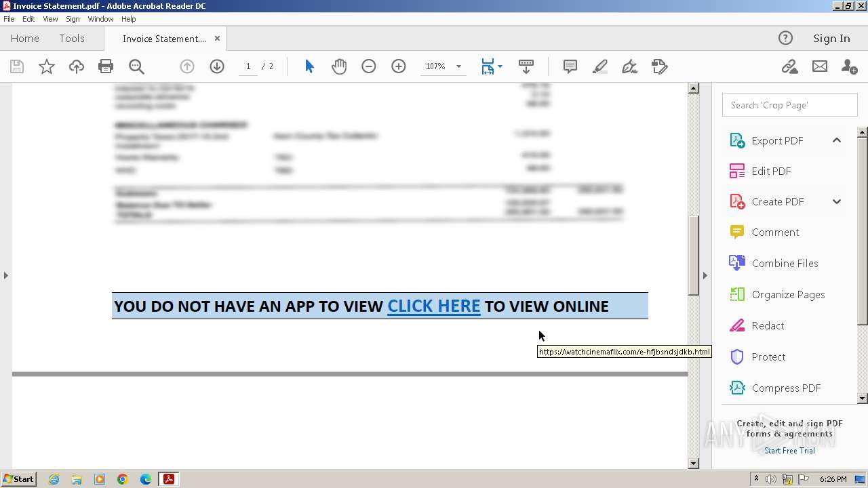Show hidden system tray icons arrow
The height and width of the screenshot is (488, 868).
(756, 479)
